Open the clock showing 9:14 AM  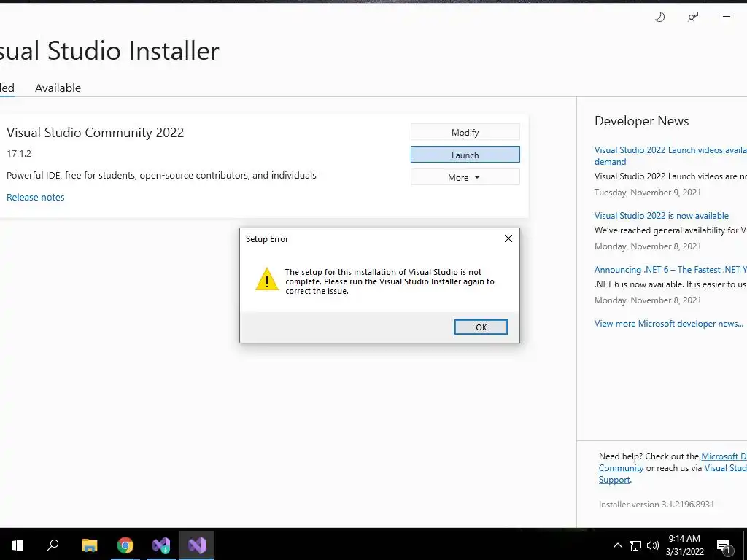click(684, 545)
